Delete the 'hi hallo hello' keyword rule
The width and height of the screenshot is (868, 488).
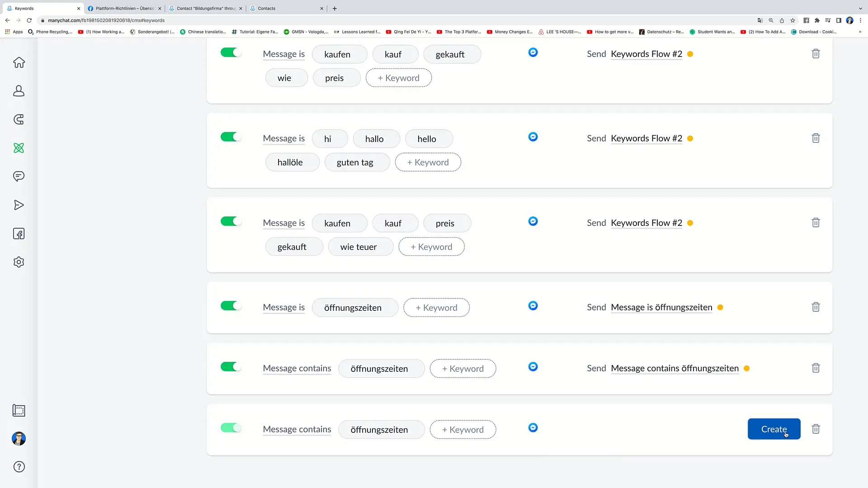(816, 138)
